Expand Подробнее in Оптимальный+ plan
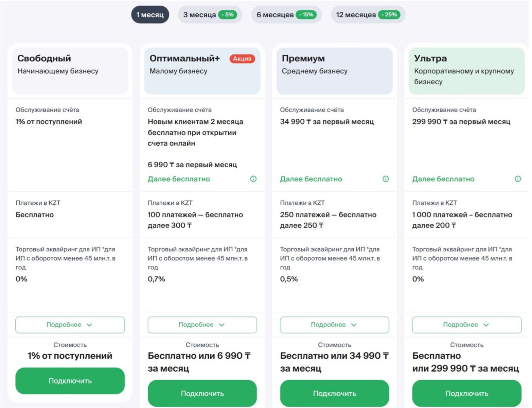This screenshot has width=532, height=408. [202, 325]
